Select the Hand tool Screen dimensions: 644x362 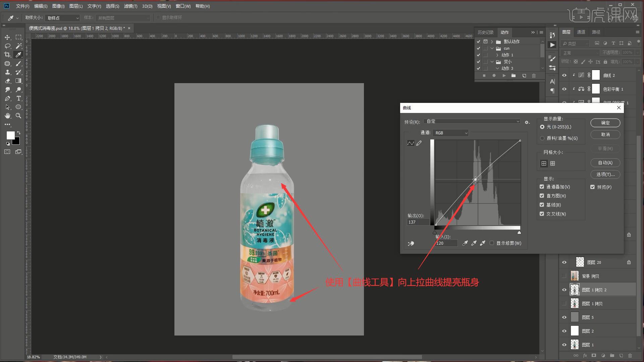pos(7,116)
